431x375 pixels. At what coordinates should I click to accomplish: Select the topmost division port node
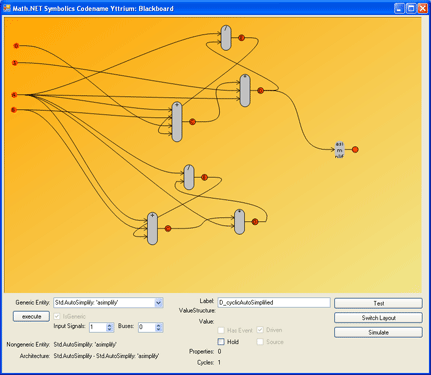click(x=226, y=38)
